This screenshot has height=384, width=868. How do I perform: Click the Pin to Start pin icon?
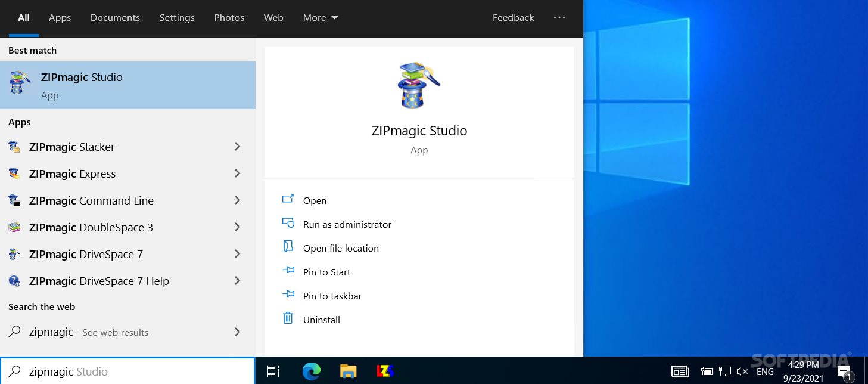288,271
